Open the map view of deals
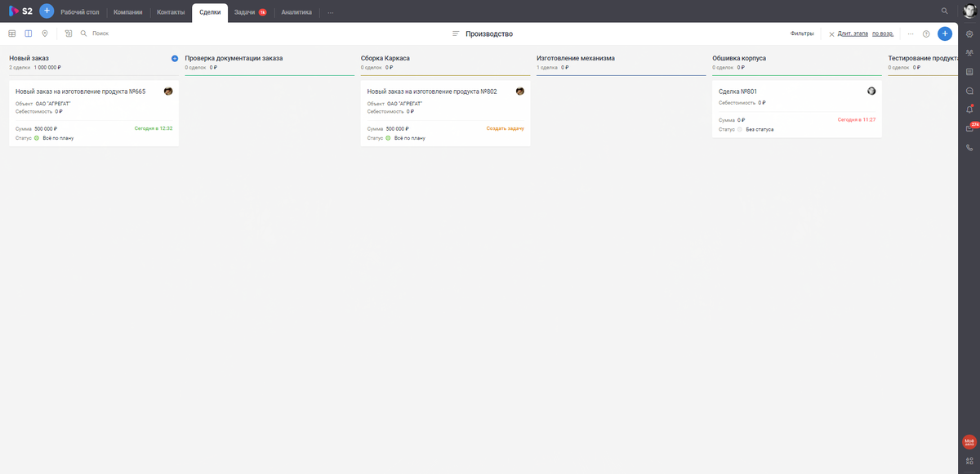This screenshot has width=980, height=474. point(45,33)
